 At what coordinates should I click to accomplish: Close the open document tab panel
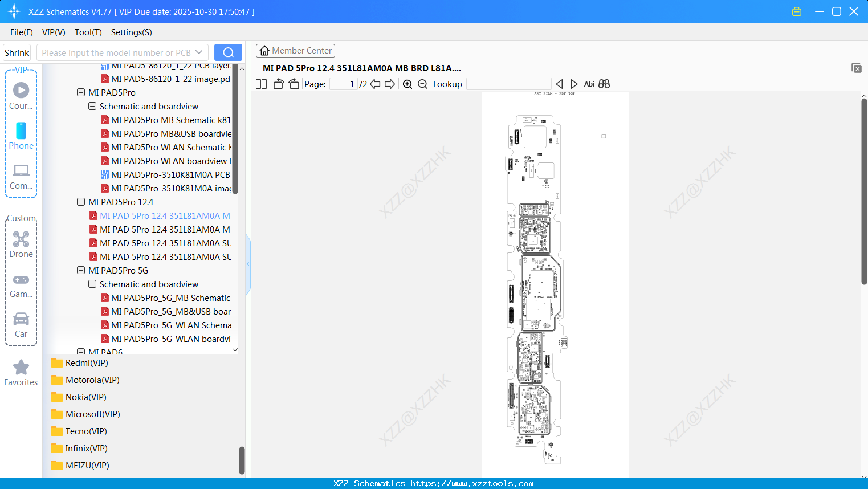[857, 68]
